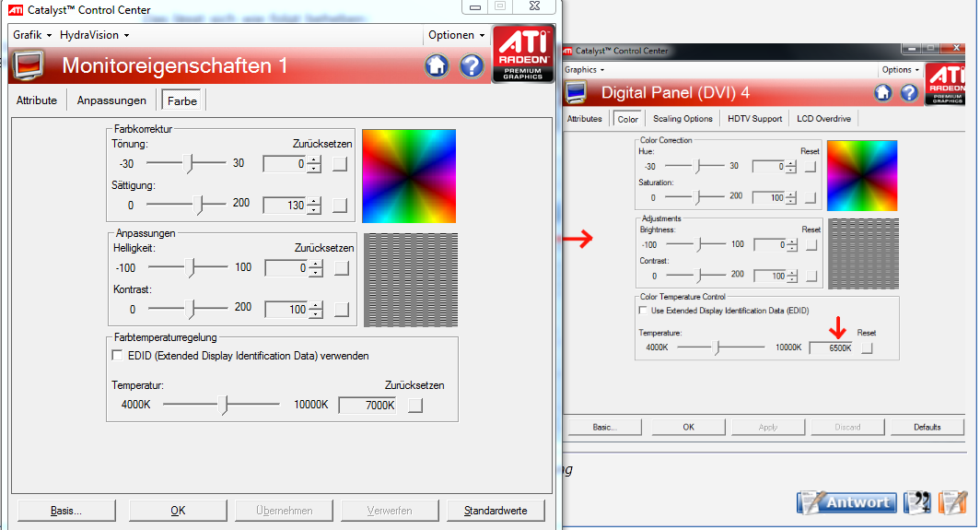This screenshot has width=980, height=530.
Task: Click OK in Monitoreigenschaften window
Action: (x=178, y=511)
